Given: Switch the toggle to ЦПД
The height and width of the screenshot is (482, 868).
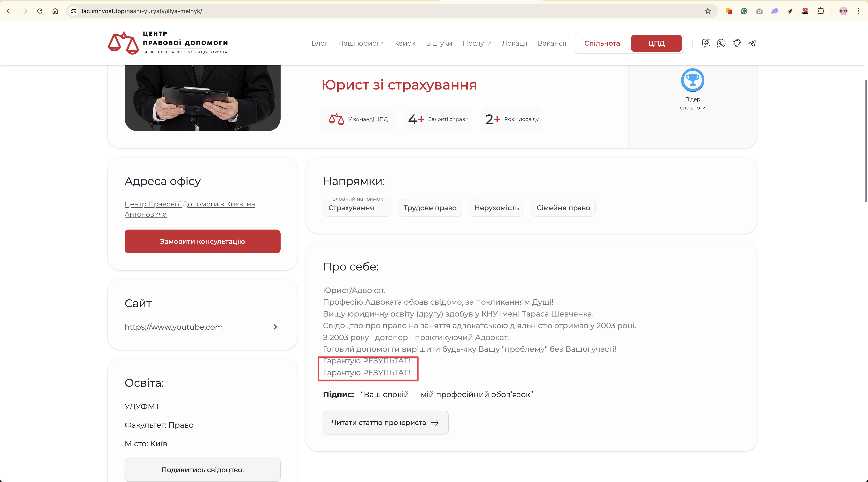Looking at the screenshot, I should pos(656,43).
